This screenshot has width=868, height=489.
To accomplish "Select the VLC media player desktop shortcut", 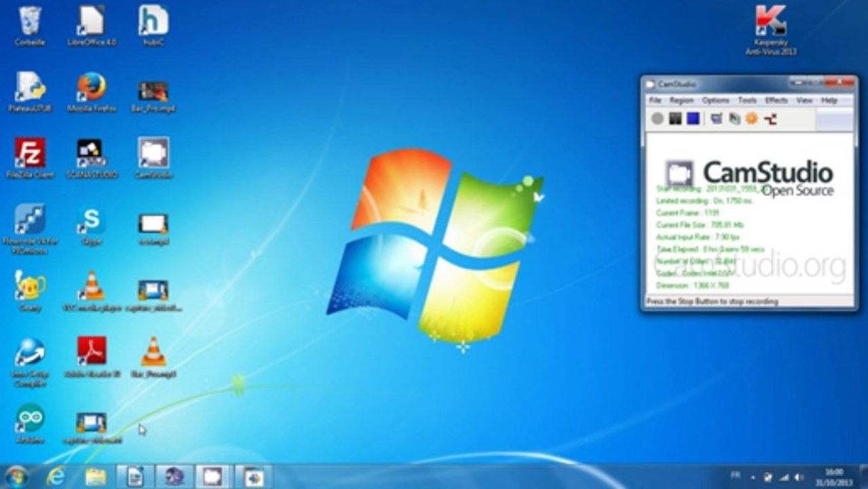I will click(x=92, y=292).
